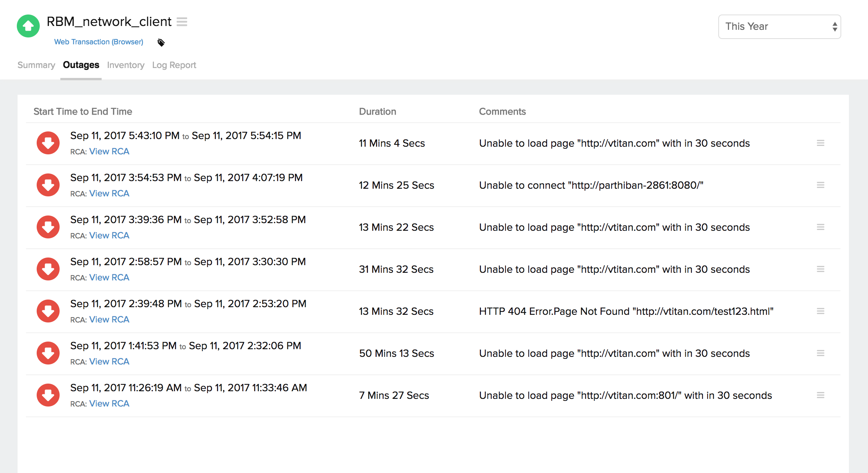The image size is (868, 473).
Task: Select the Outages tab
Action: (81, 65)
